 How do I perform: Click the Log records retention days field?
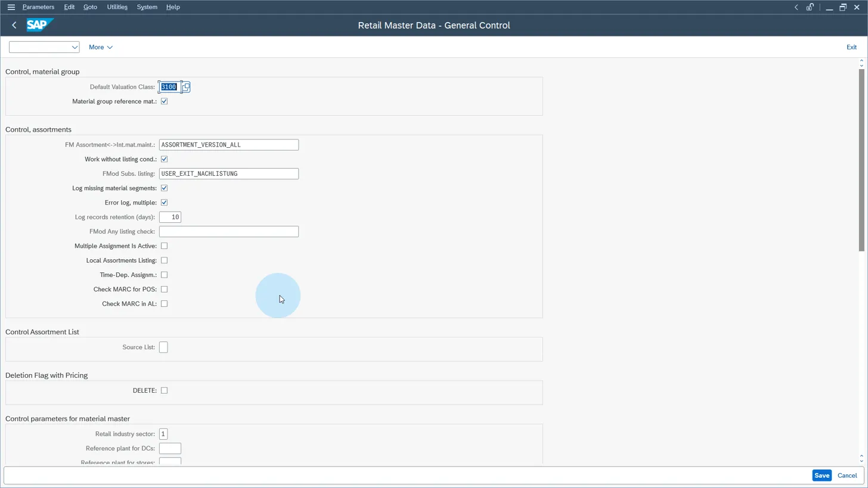170,217
